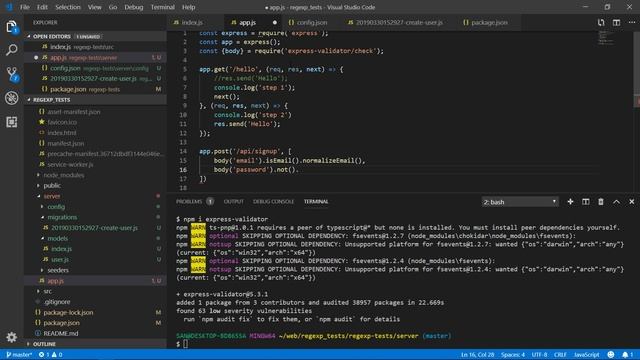Expand the public folder
Screen dimensions: 640x360
click(x=52, y=186)
